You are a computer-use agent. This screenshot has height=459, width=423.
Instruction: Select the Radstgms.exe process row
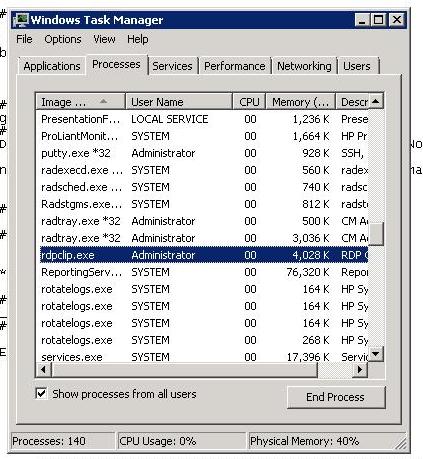coord(204,204)
